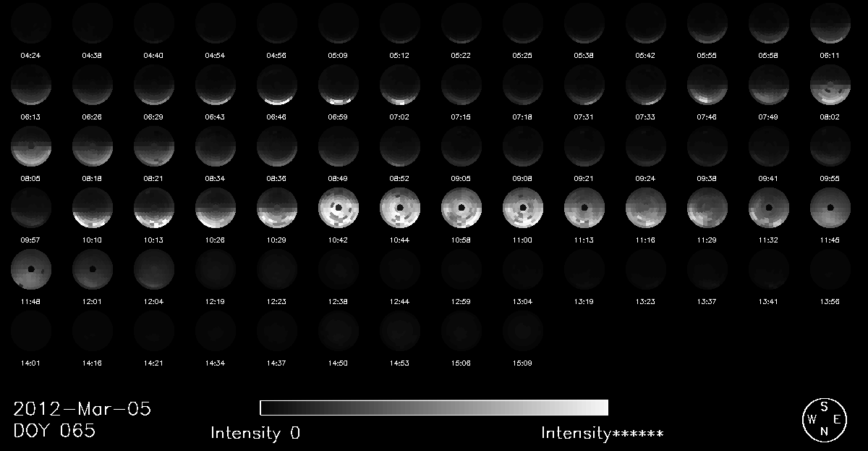Click the 14:50 timestamp label
Image resolution: width=868 pixels, height=451 pixels.
click(339, 363)
